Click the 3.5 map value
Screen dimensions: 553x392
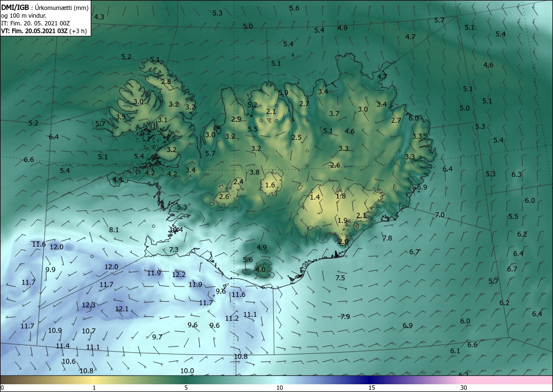pos(121,117)
